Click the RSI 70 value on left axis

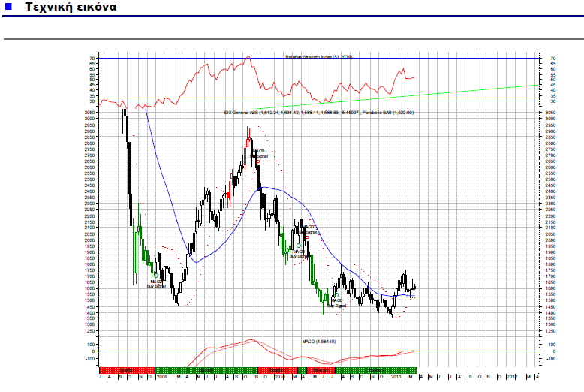point(92,59)
